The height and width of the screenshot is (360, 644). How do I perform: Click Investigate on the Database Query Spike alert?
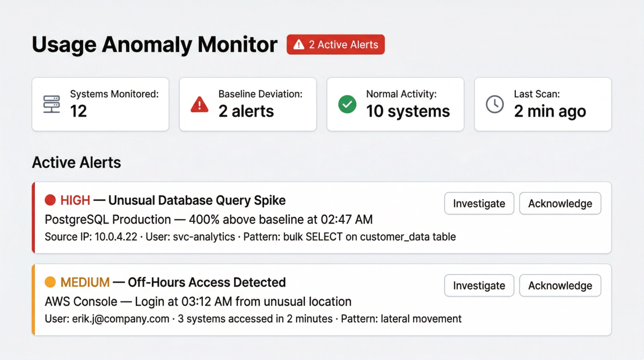(x=479, y=204)
